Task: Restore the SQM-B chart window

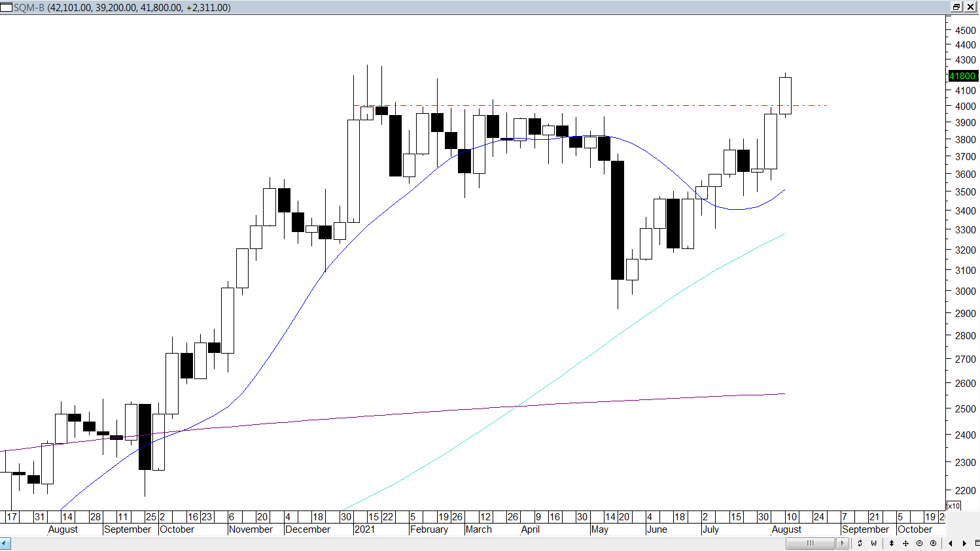Action: point(956,7)
